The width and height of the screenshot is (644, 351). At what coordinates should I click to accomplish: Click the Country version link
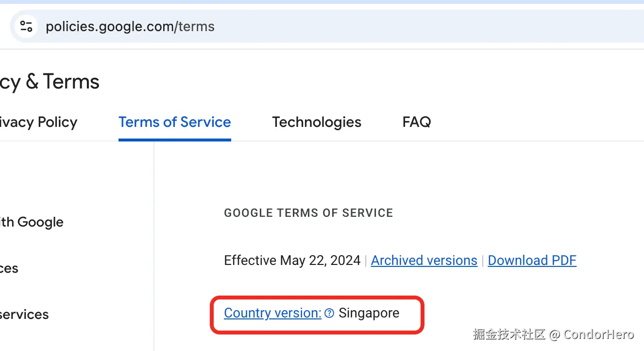pos(272,313)
